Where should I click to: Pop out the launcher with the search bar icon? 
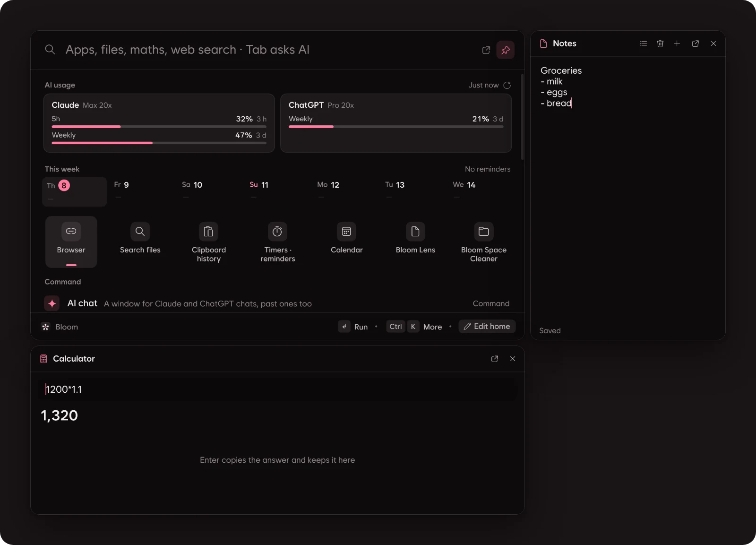[x=486, y=50]
